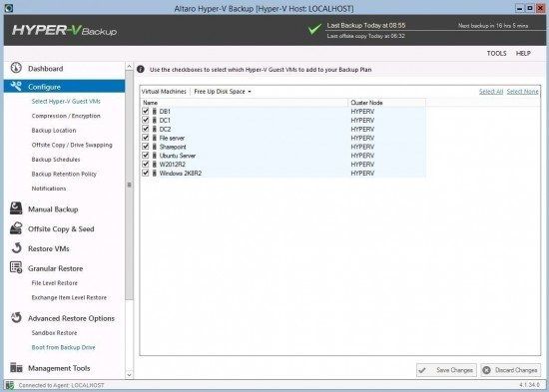Click the Select All link

(491, 92)
